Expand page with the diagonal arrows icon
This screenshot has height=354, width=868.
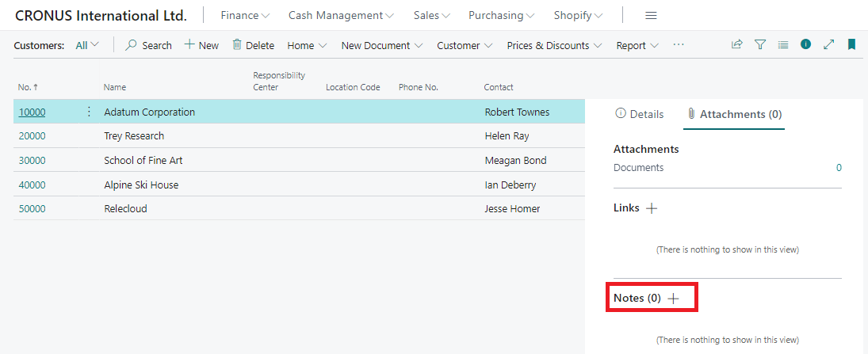point(829,45)
